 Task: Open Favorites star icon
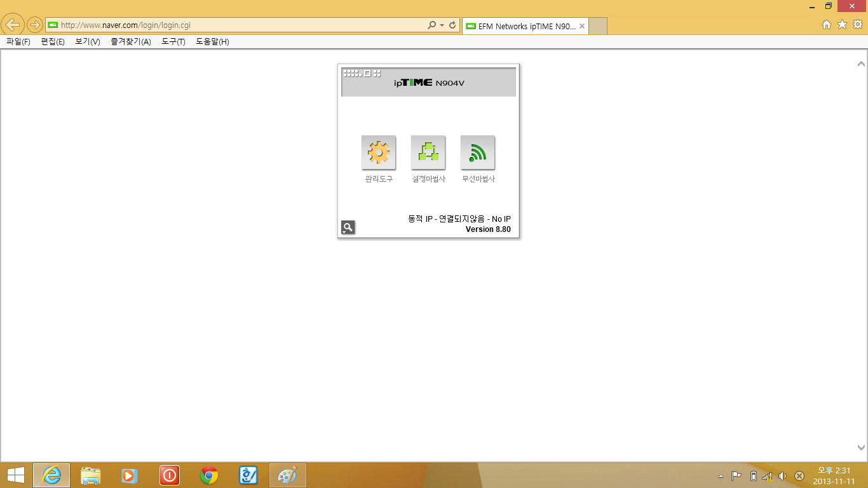(x=842, y=25)
